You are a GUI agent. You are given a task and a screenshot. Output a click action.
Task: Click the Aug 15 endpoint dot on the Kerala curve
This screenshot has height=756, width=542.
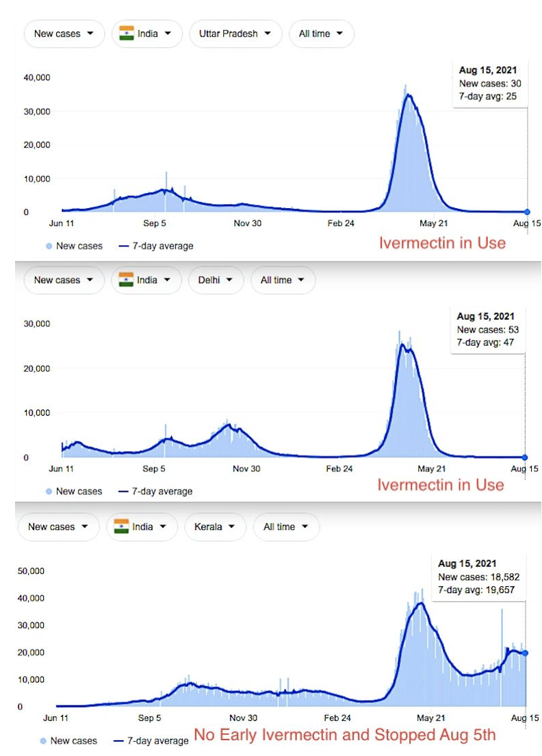(526, 653)
